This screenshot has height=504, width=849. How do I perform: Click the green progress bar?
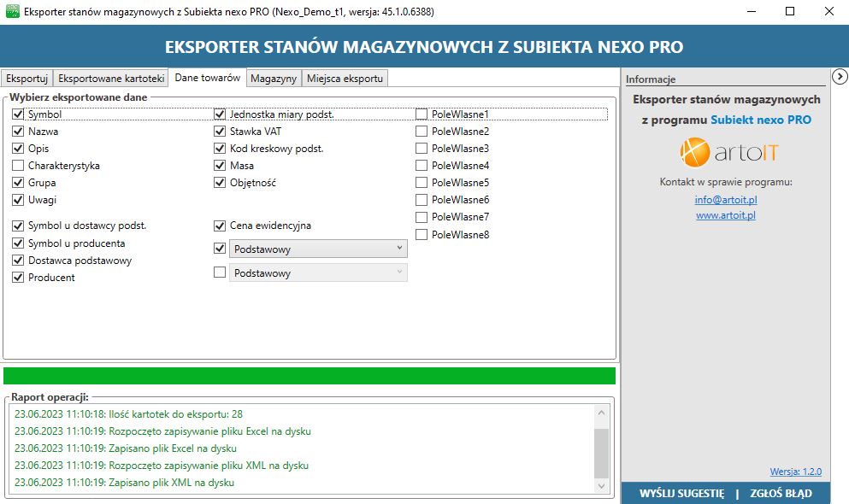point(310,375)
